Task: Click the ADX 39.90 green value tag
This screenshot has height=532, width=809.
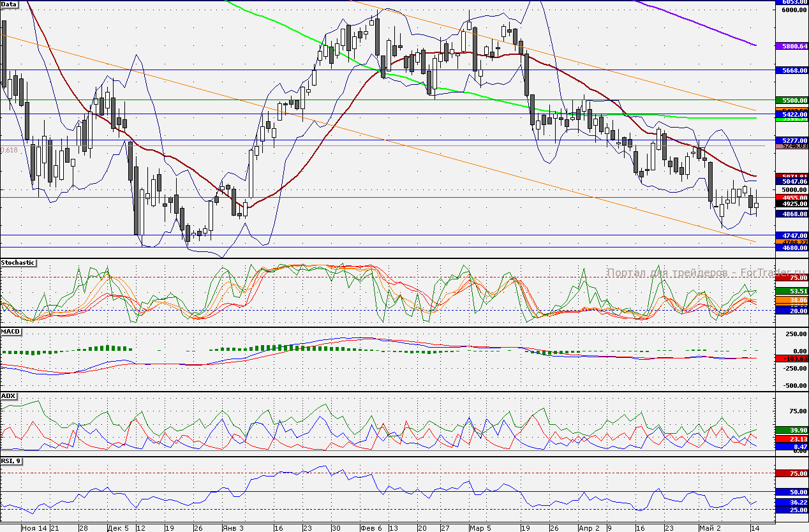Action: click(x=791, y=431)
